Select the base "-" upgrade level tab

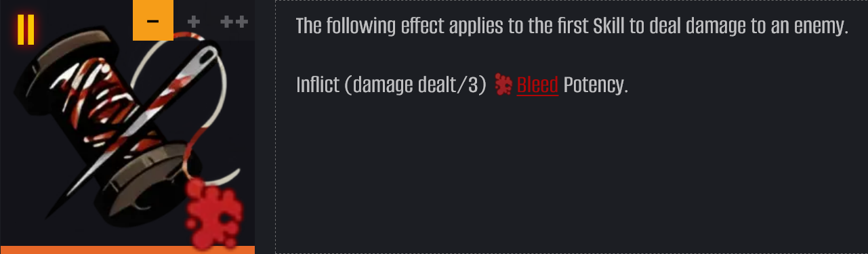coord(153,20)
